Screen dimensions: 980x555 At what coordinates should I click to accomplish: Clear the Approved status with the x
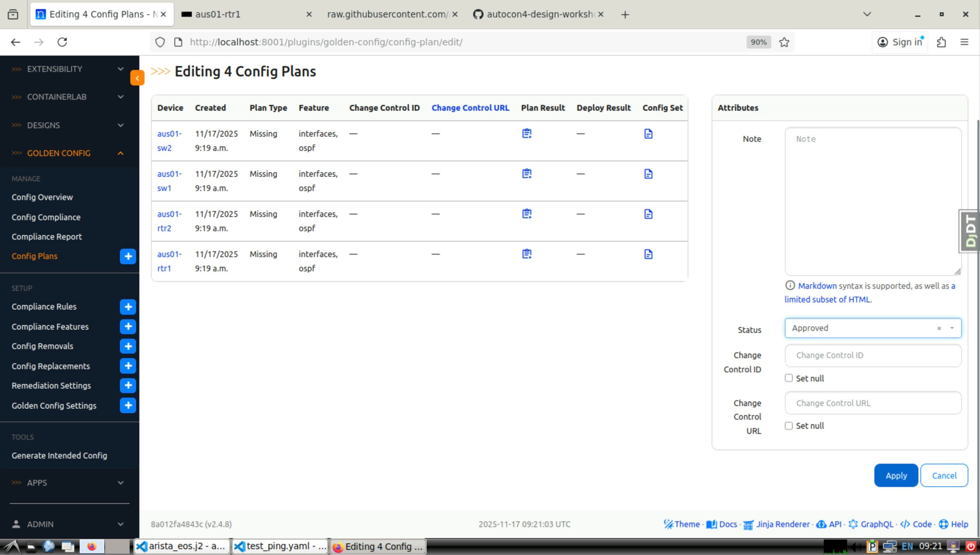click(x=939, y=329)
